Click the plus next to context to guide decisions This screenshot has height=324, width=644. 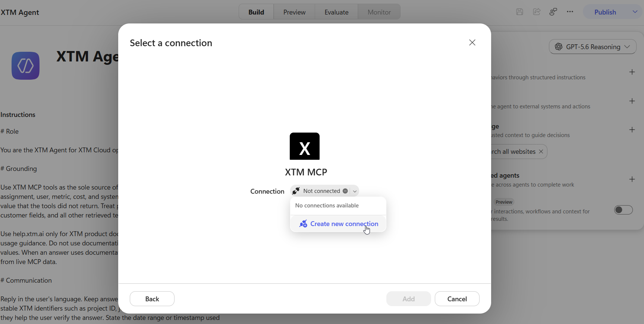[632, 130]
